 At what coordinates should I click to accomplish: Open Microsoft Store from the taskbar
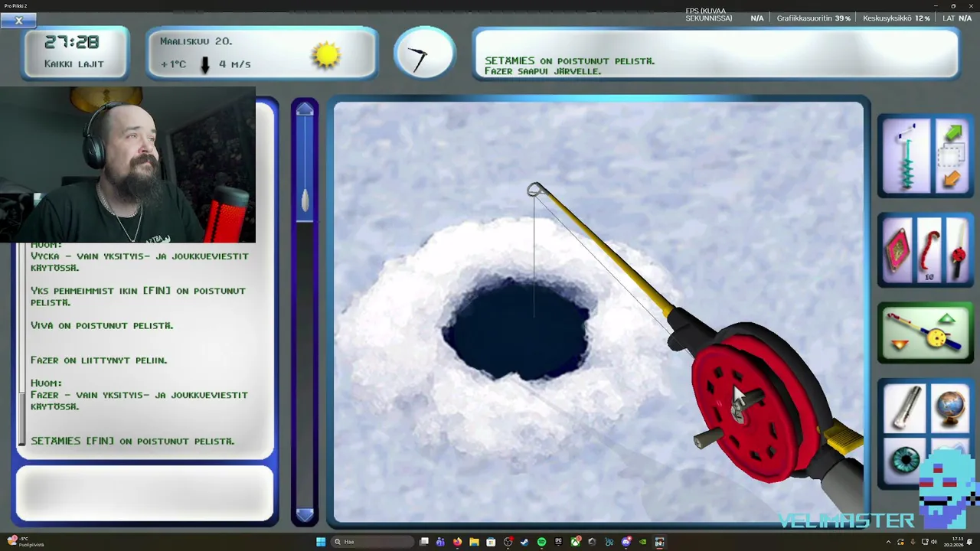point(491,542)
